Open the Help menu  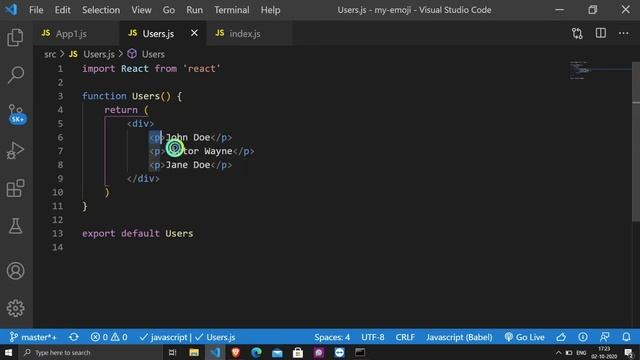[270, 10]
